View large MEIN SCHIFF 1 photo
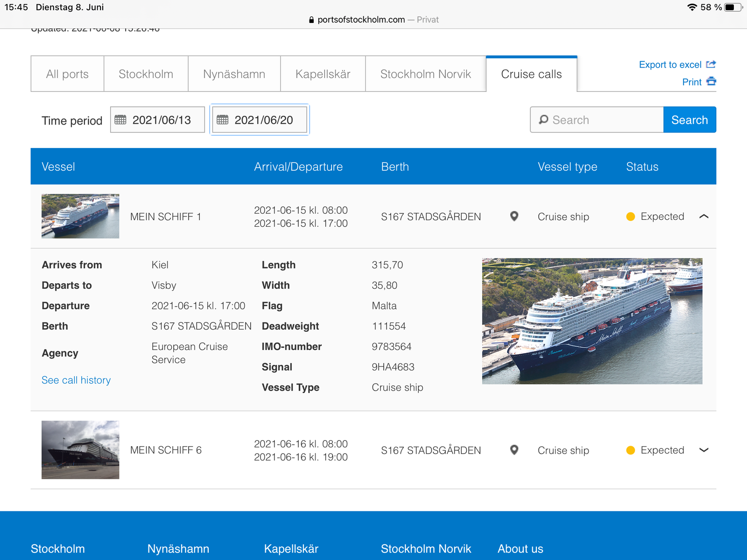The width and height of the screenshot is (747, 560). [592, 321]
